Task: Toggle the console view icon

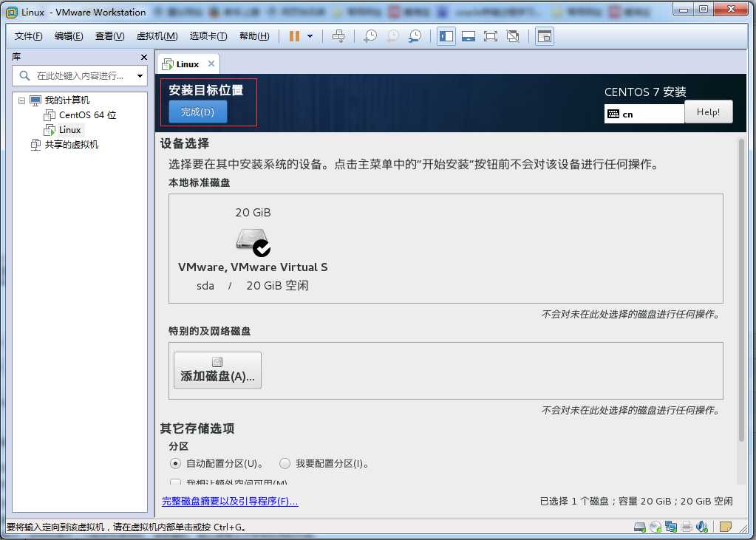Action: click(x=545, y=36)
